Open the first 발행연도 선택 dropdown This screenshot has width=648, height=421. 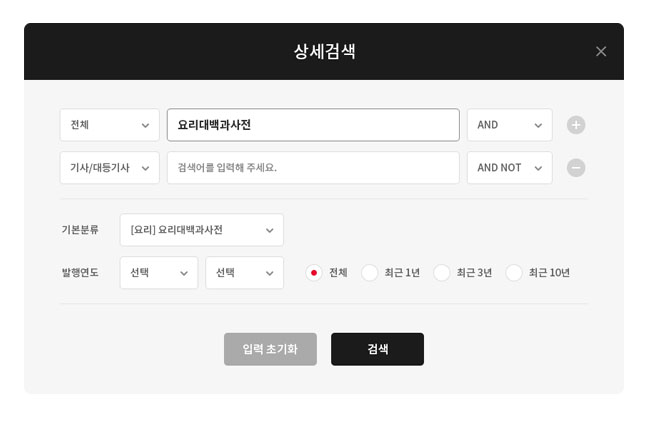click(159, 273)
